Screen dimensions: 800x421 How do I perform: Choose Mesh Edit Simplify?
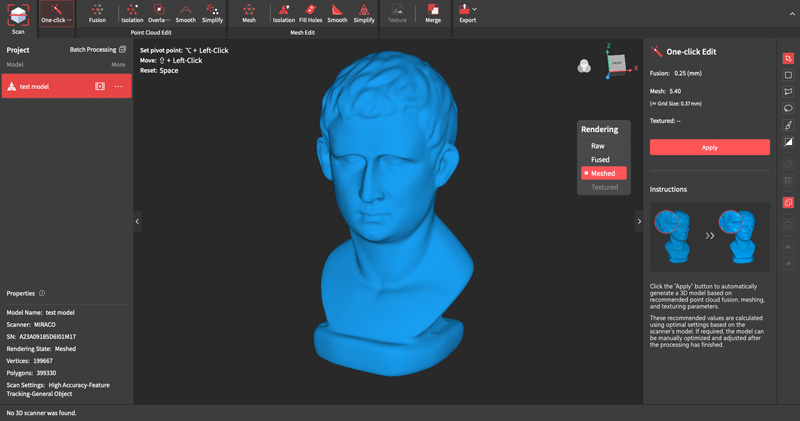point(364,14)
